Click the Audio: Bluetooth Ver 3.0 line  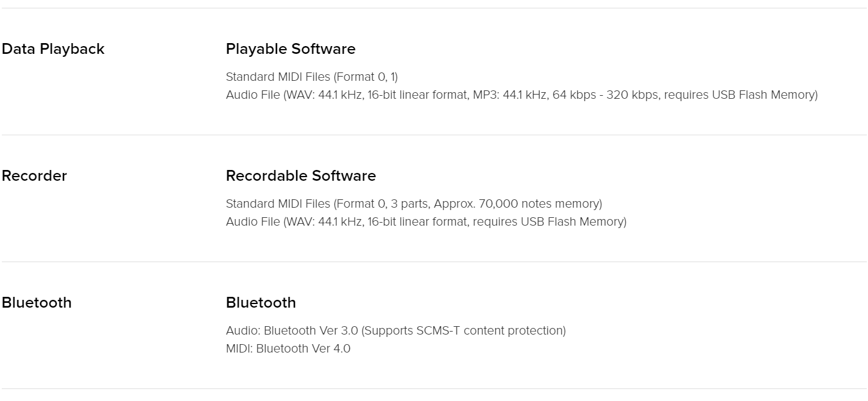click(395, 330)
